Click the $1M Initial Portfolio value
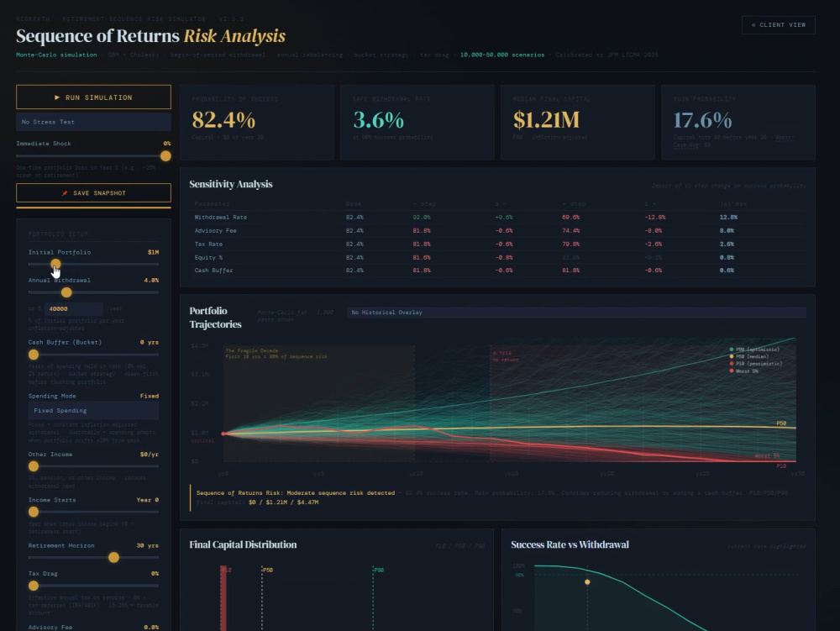 pyautogui.click(x=153, y=252)
